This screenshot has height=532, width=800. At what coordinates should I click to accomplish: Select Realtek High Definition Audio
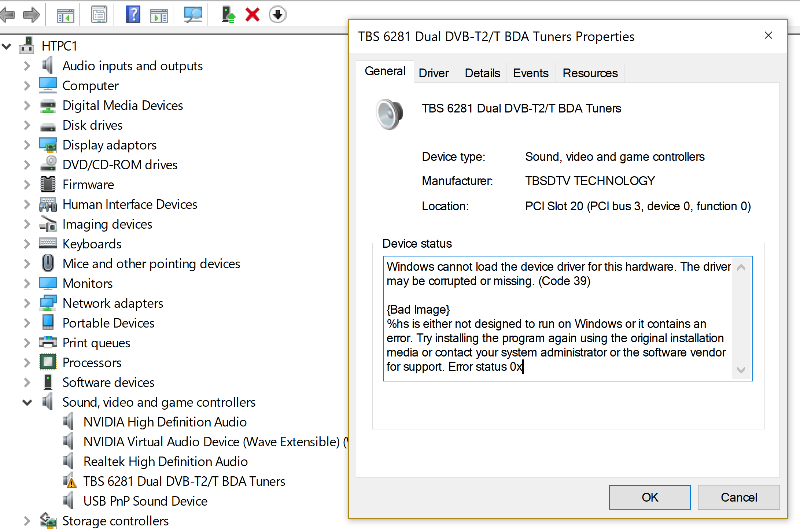(166, 462)
